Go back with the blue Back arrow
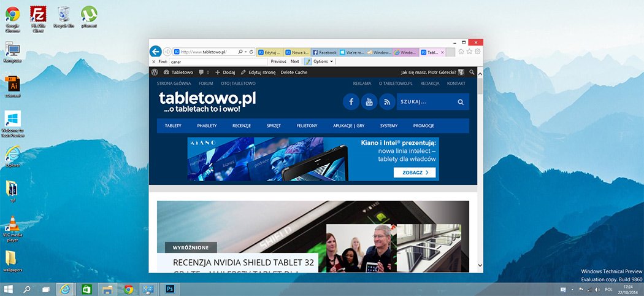The width and height of the screenshot is (644, 296). point(155,52)
